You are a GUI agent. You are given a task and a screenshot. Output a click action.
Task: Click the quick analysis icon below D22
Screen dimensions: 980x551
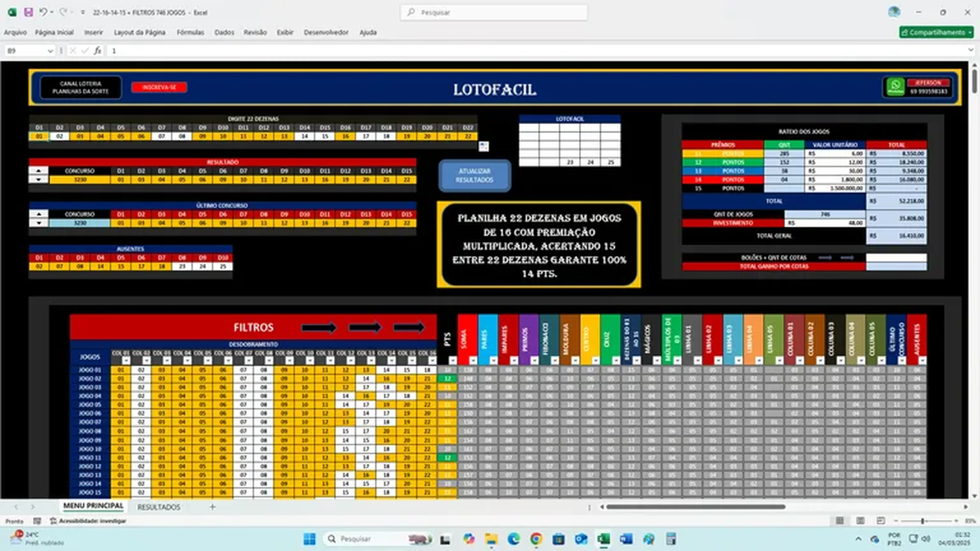(484, 146)
